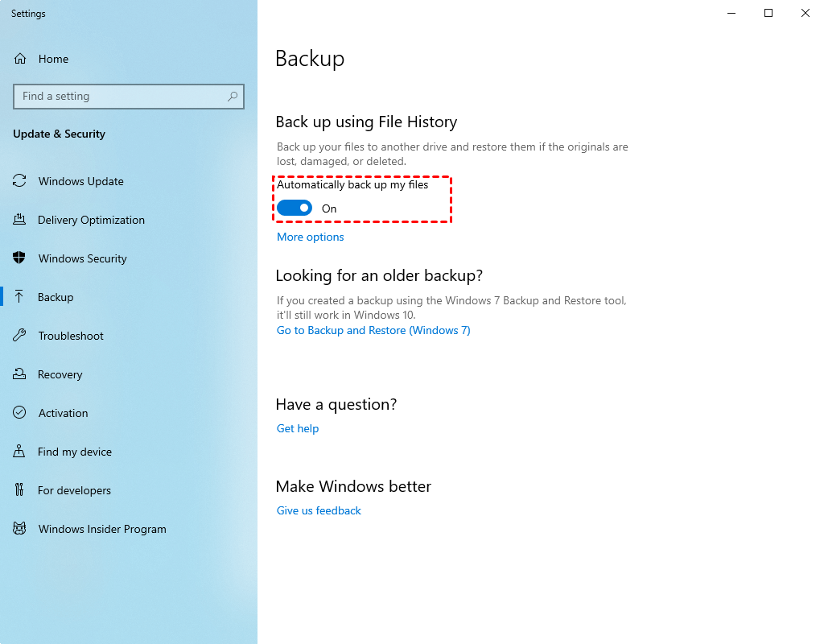Screen dimensions: 824x644
Task: Open the Get help link
Action: click(x=298, y=428)
